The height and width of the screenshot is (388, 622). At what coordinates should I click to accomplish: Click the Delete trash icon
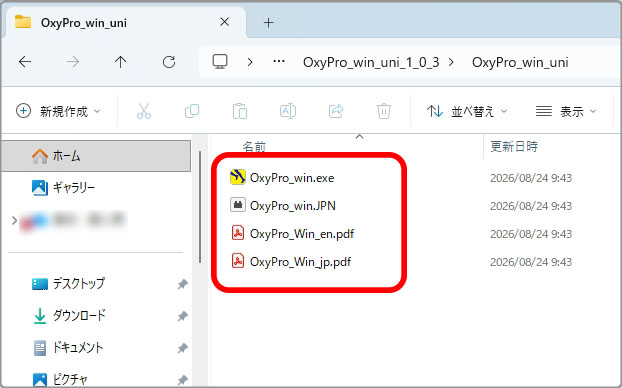coord(384,111)
